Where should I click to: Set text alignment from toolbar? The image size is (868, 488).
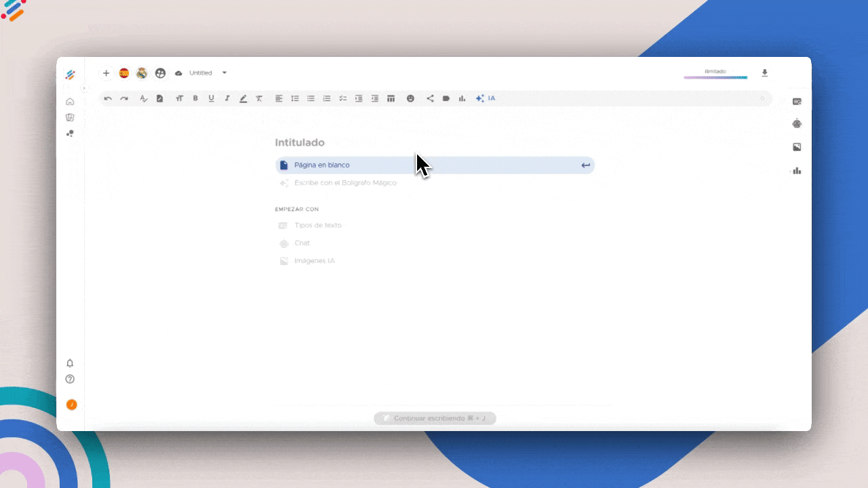tap(279, 98)
